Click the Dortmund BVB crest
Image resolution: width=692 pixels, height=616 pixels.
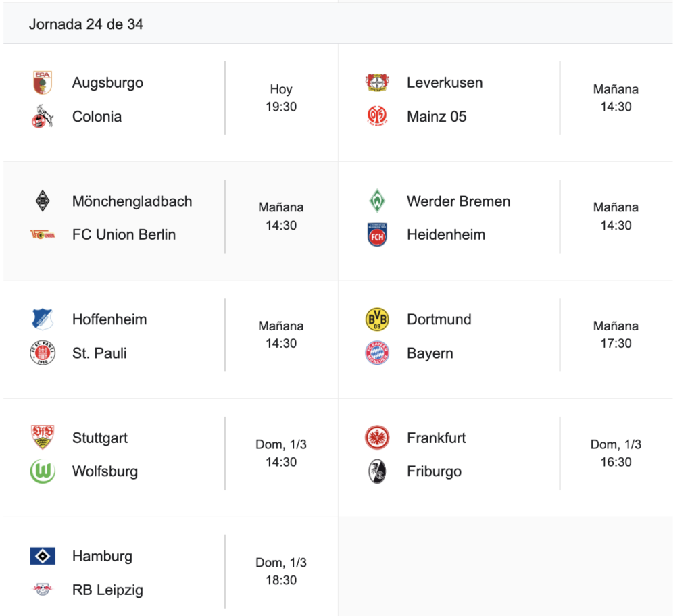click(377, 319)
